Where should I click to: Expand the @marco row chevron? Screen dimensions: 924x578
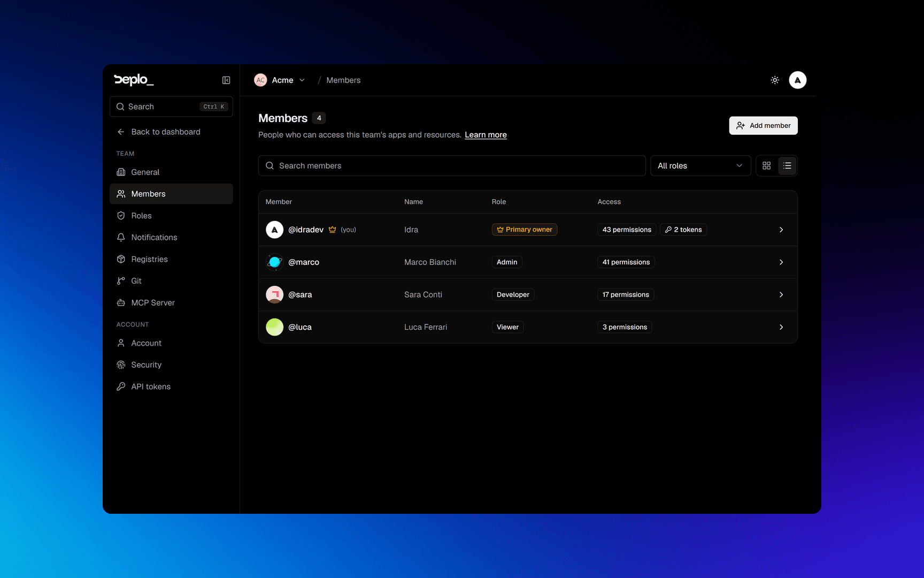tap(781, 262)
